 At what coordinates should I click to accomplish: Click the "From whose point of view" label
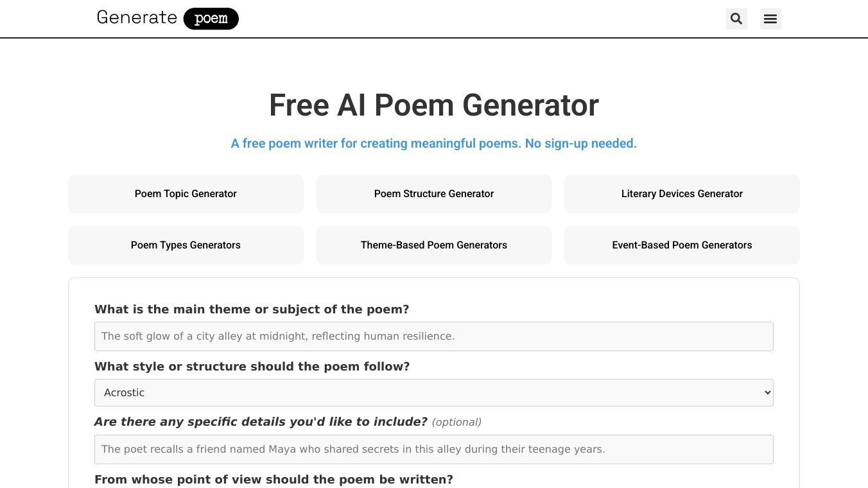pos(273,480)
